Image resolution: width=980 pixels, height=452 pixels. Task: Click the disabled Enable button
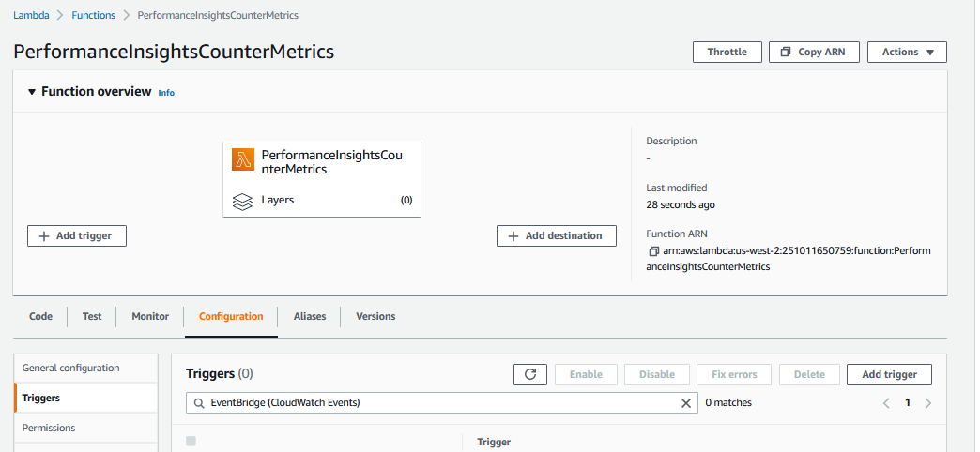[586, 374]
